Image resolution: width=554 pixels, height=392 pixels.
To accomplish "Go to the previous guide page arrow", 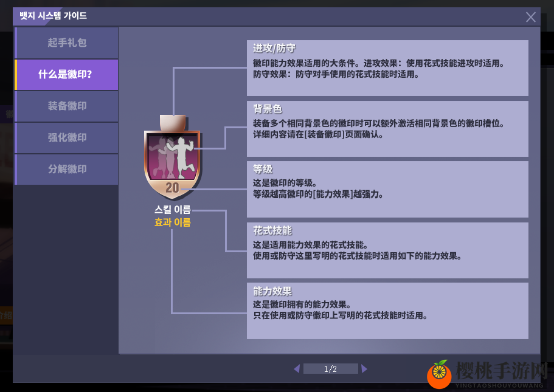I will tap(297, 369).
